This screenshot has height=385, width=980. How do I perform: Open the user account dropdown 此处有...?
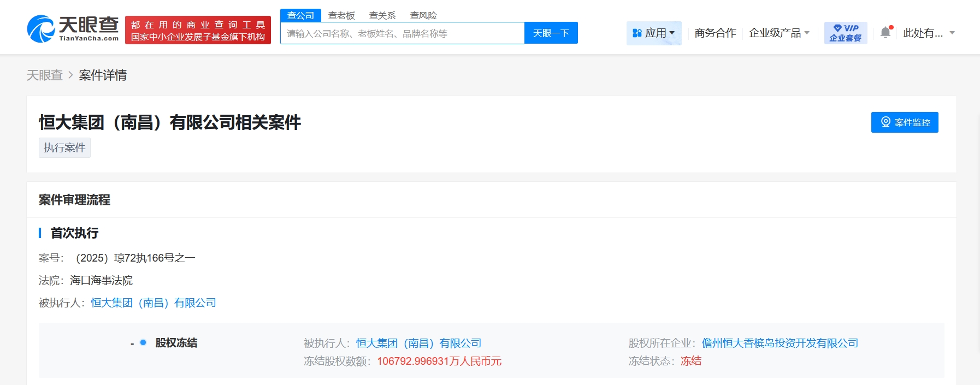928,33
